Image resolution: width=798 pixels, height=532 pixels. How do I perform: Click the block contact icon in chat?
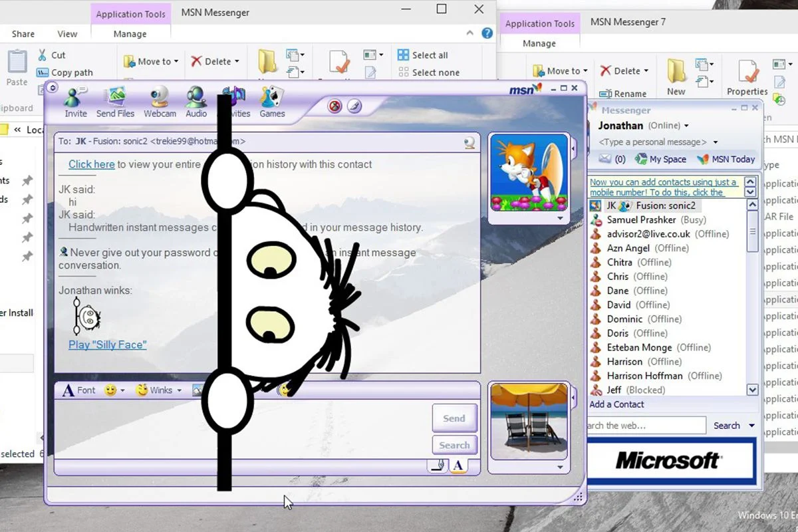(x=334, y=106)
